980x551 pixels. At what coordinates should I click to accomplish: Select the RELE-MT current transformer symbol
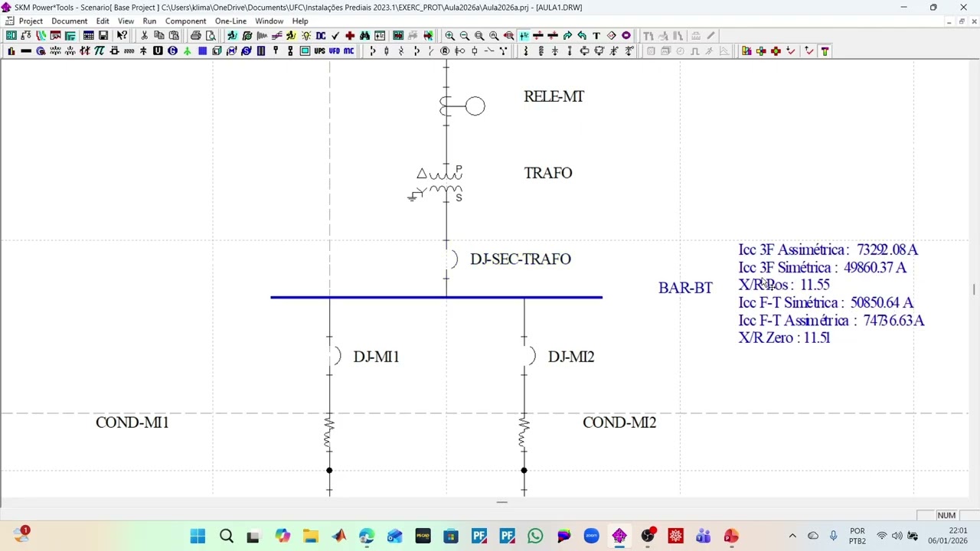coord(462,106)
